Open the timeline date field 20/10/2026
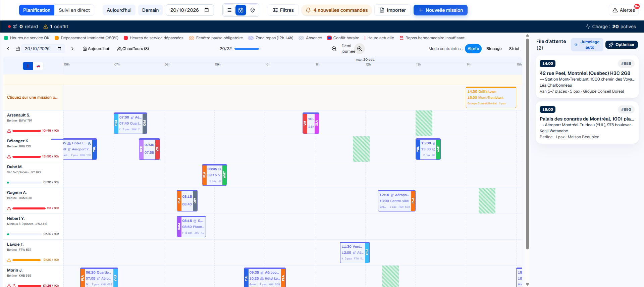 pos(43,49)
